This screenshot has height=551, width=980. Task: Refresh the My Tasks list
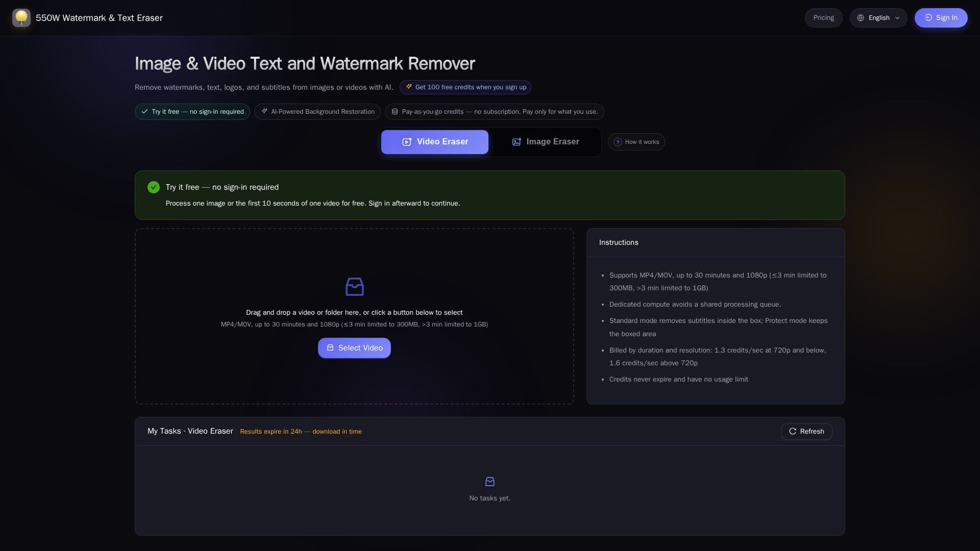(806, 432)
